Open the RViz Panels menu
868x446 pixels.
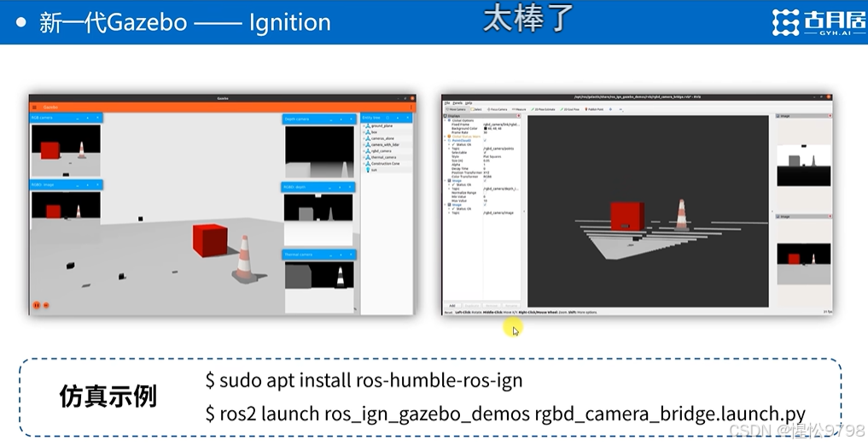(x=457, y=103)
